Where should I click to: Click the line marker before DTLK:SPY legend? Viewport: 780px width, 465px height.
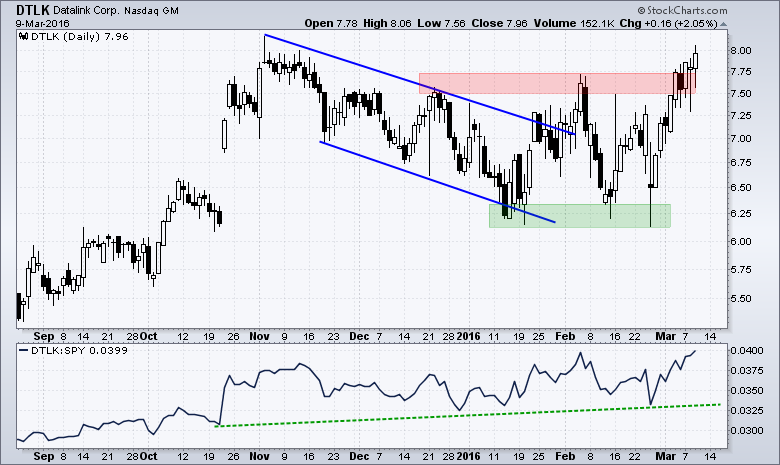coord(23,350)
